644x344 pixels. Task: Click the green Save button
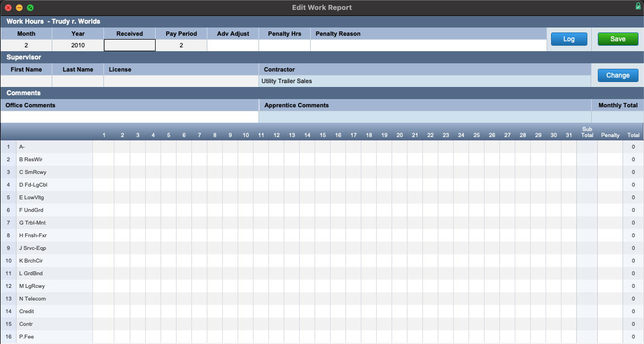618,39
